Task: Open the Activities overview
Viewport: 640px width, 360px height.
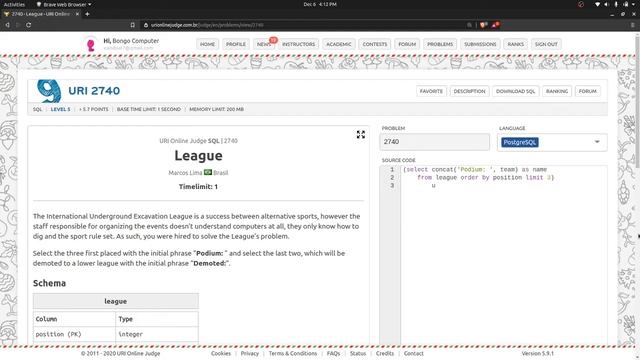Action: click(14, 4)
